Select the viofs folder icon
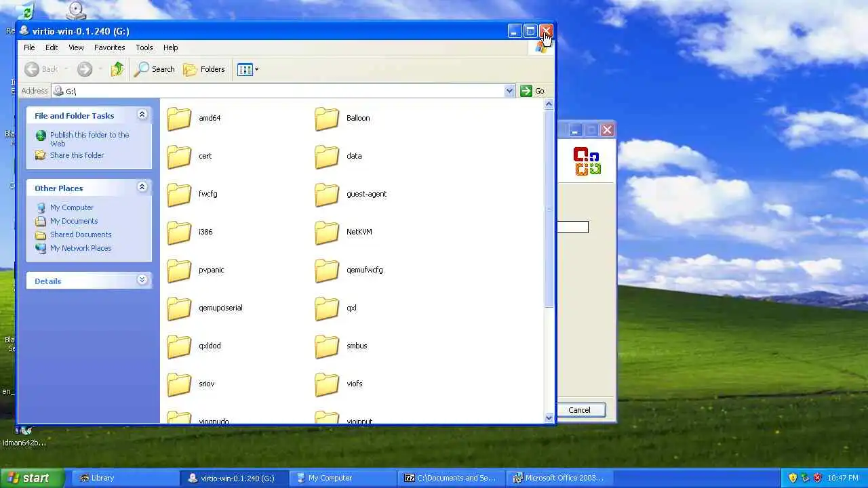The image size is (868, 488). click(327, 384)
